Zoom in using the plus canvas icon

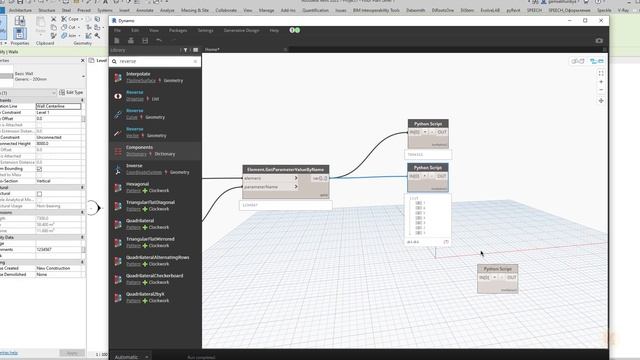click(601, 82)
